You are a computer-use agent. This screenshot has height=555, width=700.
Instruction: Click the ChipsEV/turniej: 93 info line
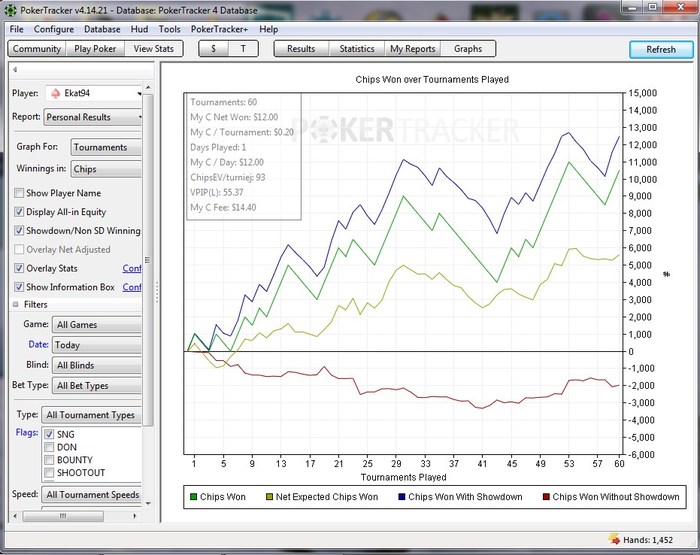click(228, 177)
